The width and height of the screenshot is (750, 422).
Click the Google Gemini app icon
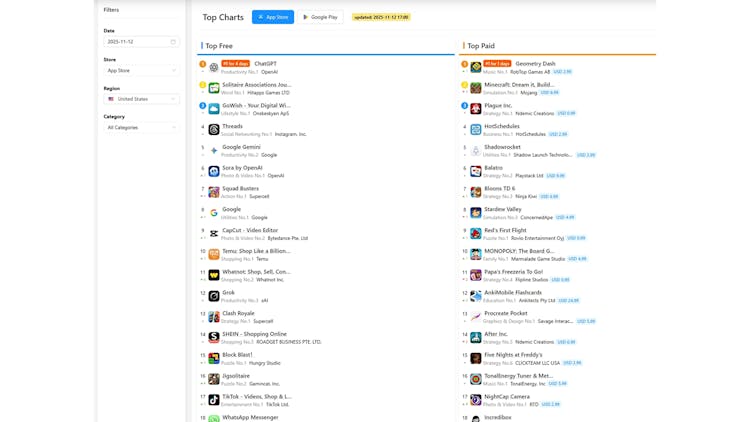[x=214, y=151]
